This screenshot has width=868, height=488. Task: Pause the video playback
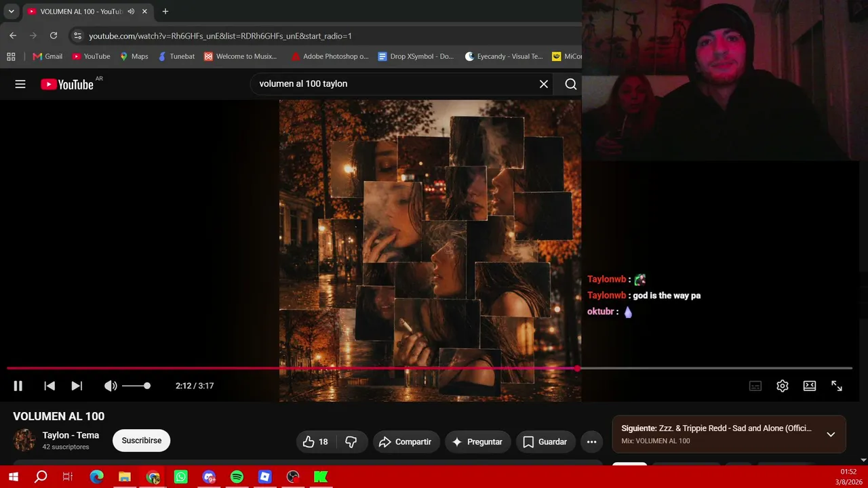pos(18,386)
